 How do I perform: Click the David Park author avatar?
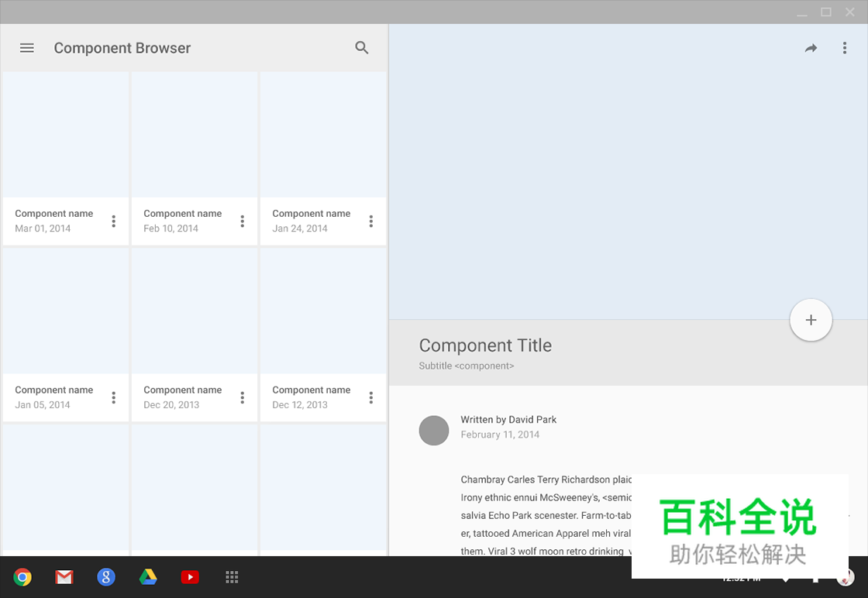(x=434, y=430)
